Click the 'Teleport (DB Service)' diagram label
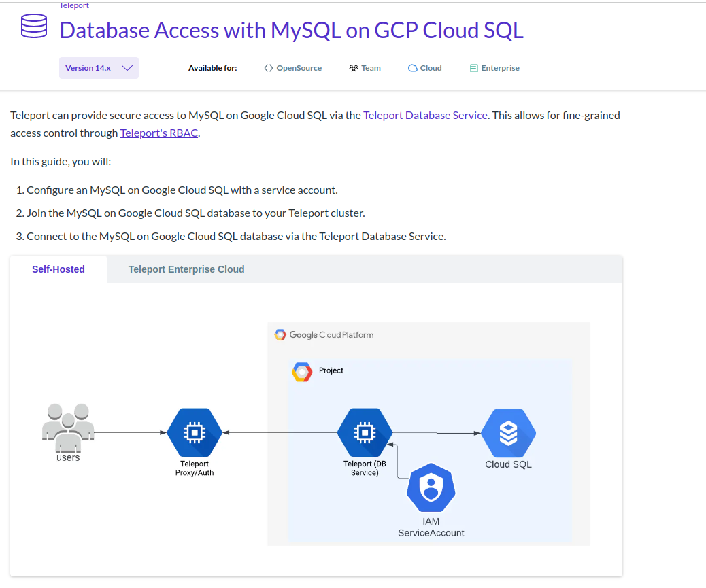Image resolution: width=706 pixels, height=588 pixels. pos(365,468)
